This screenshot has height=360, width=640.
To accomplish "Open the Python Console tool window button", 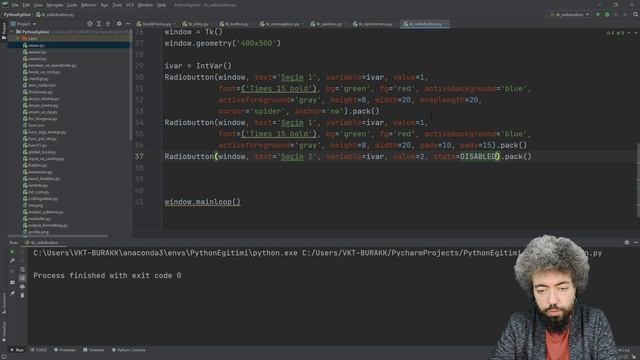I will pyautogui.click(x=129, y=350).
